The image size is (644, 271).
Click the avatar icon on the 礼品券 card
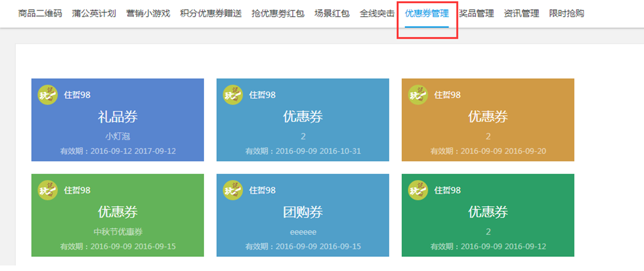pos(48,95)
